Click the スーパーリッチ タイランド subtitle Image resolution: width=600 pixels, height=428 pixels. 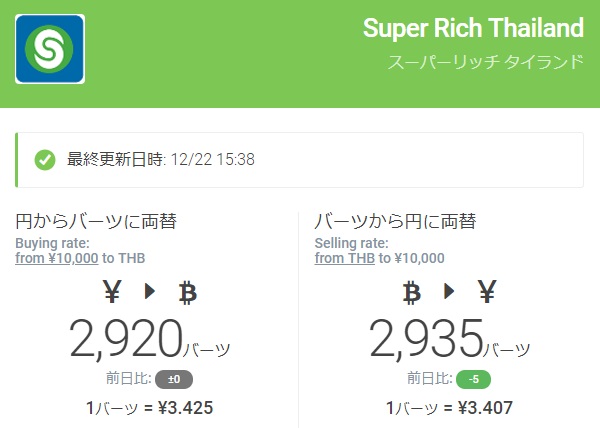click(x=485, y=62)
